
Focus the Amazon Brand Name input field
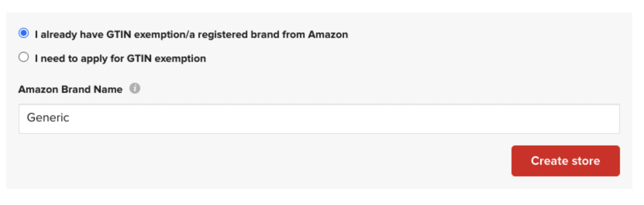(x=319, y=119)
